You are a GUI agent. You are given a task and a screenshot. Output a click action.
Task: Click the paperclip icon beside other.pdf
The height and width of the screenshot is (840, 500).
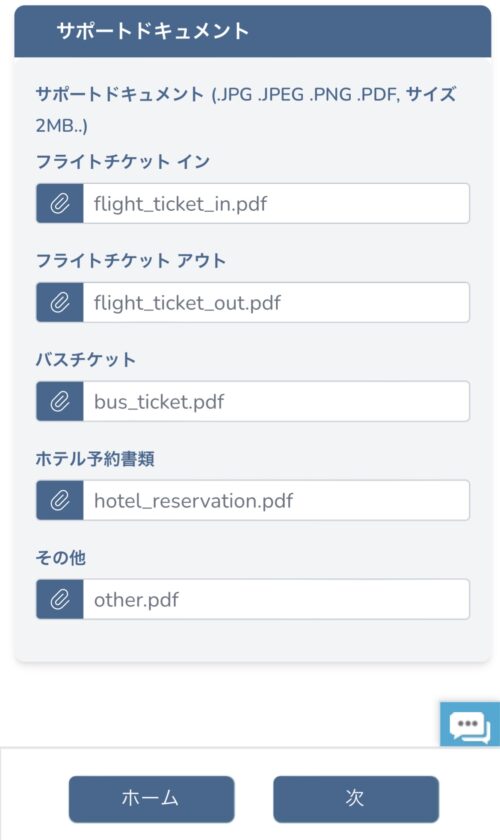coord(59,599)
